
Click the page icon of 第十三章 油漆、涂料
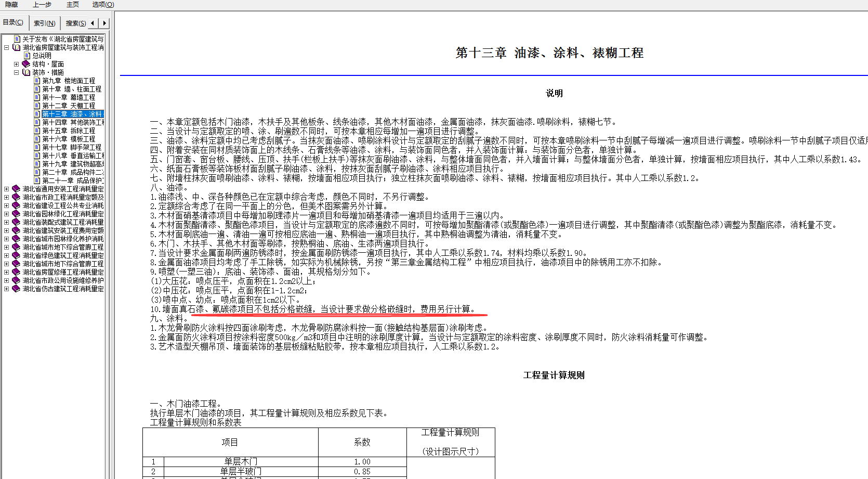(37, 114)
